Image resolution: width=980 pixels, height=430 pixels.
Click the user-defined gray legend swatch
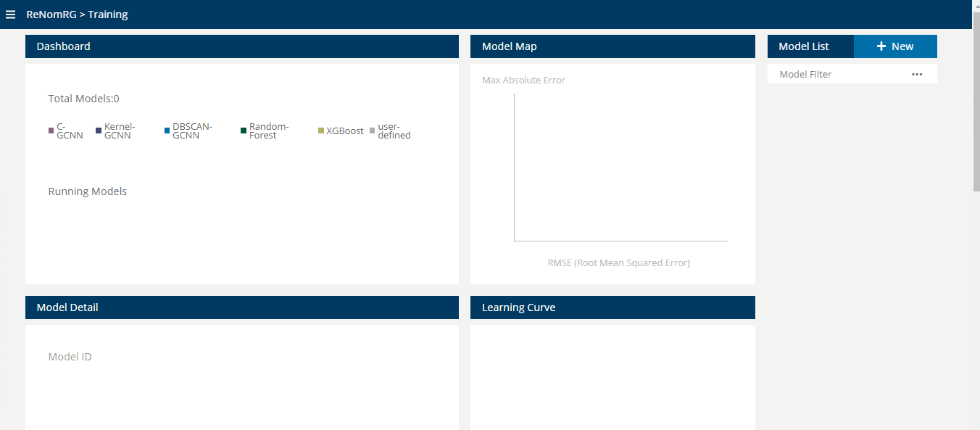pos(373,131)
